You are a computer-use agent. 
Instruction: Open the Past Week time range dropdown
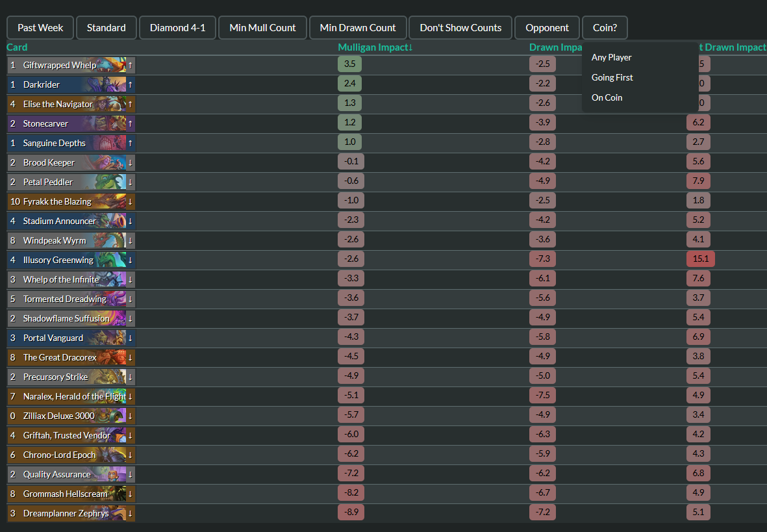(x=40, y=27)
